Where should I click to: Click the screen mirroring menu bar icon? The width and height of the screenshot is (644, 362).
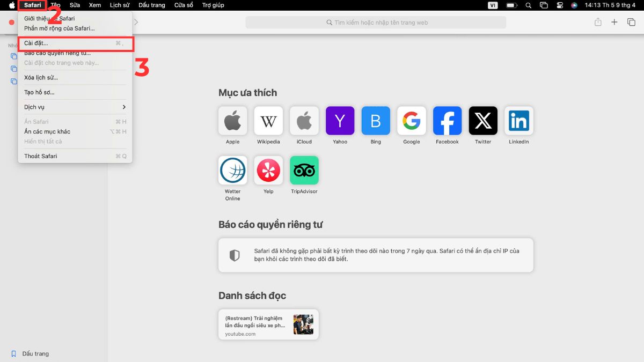[544, 5]
